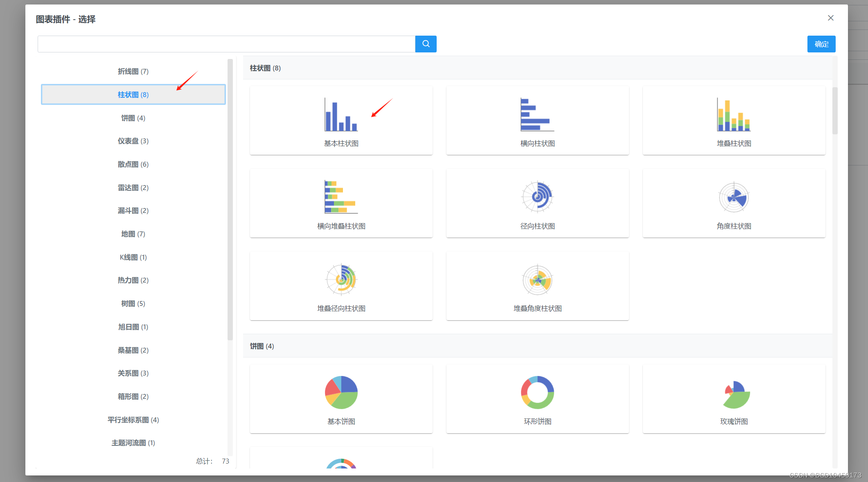Select the 桑基图 category in sidebar
This screenshot has height=482, width=868.
coord(133,350)
